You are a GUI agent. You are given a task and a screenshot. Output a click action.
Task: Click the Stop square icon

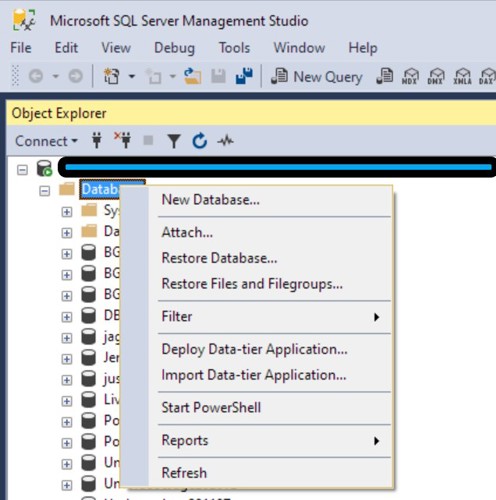pyautogui.click(x=148, y=140)
